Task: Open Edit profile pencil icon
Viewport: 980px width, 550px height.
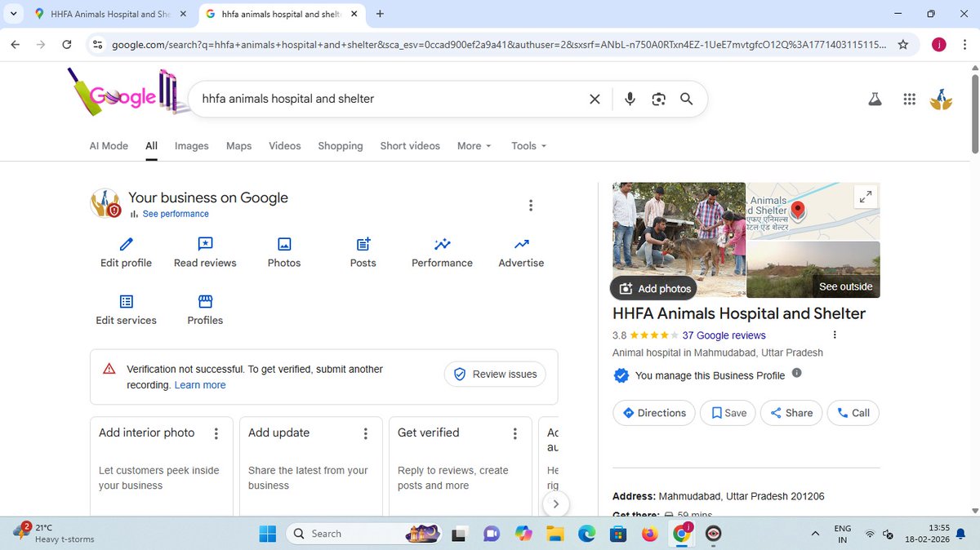Action: [x=126, y=244]
